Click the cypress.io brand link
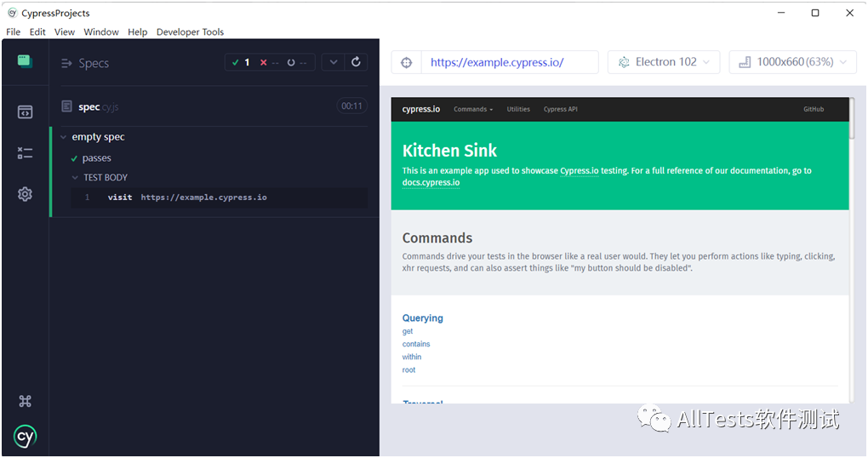Viewport: 868px width, 458px height. point(421,109)
